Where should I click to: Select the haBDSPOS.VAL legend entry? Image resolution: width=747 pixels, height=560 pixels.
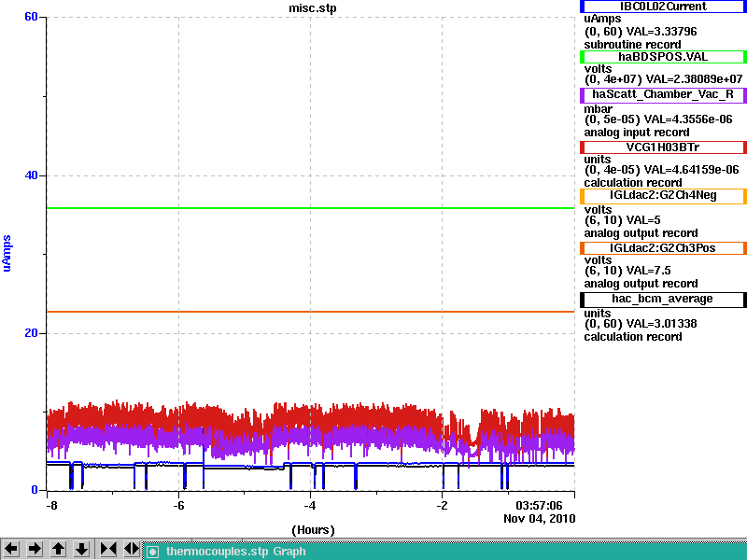click(663, 57)
